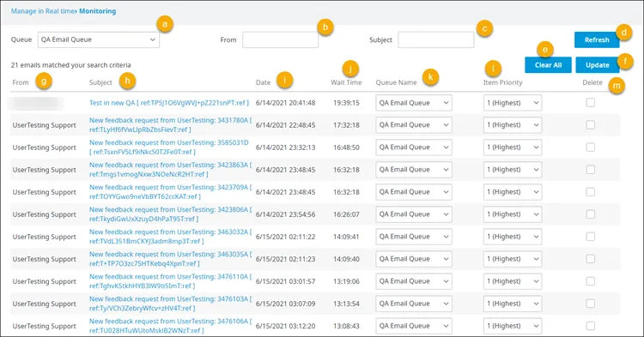Click the Clear All button
Screen dimensions: 644x337
[x=548, y=65]
